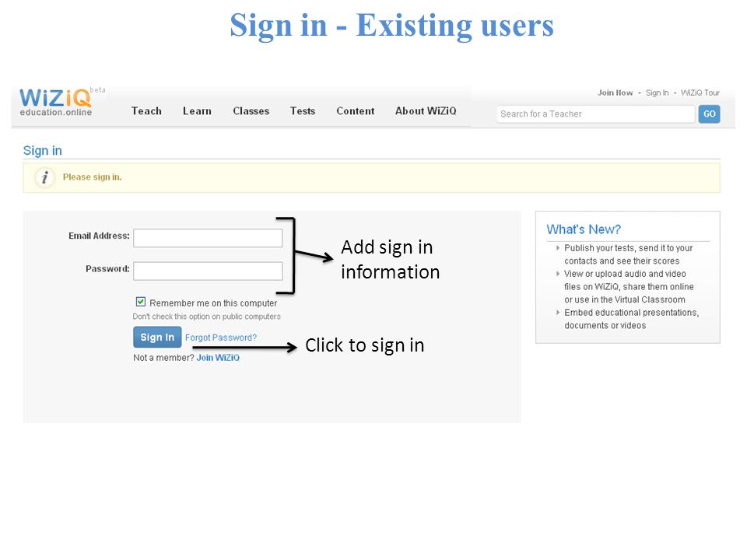
Task: Open the Classes menu
Action: click(251, 111)
